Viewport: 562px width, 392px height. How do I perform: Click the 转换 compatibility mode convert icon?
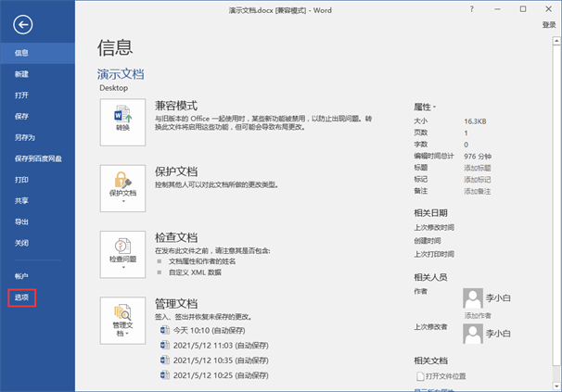(x=122, y=120)
